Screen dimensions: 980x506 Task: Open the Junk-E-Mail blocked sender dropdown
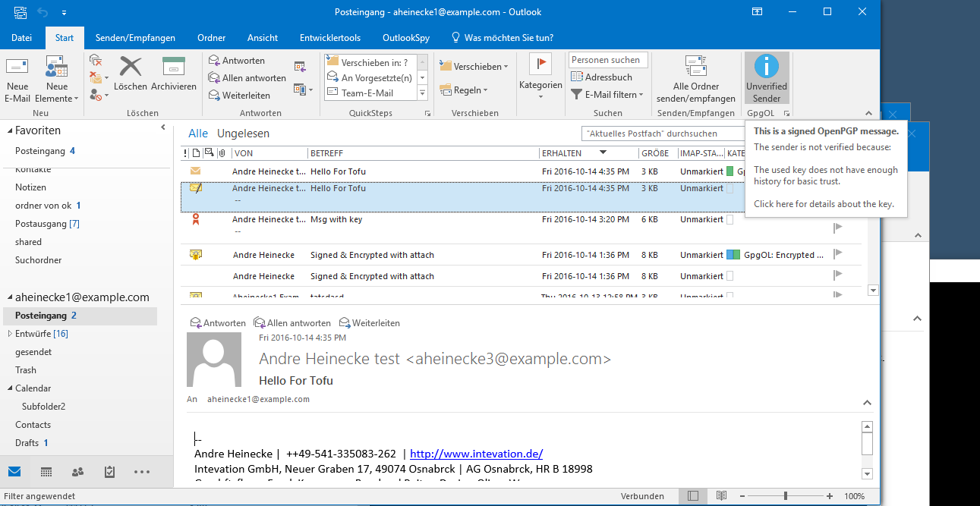click(x=99, y=95)
